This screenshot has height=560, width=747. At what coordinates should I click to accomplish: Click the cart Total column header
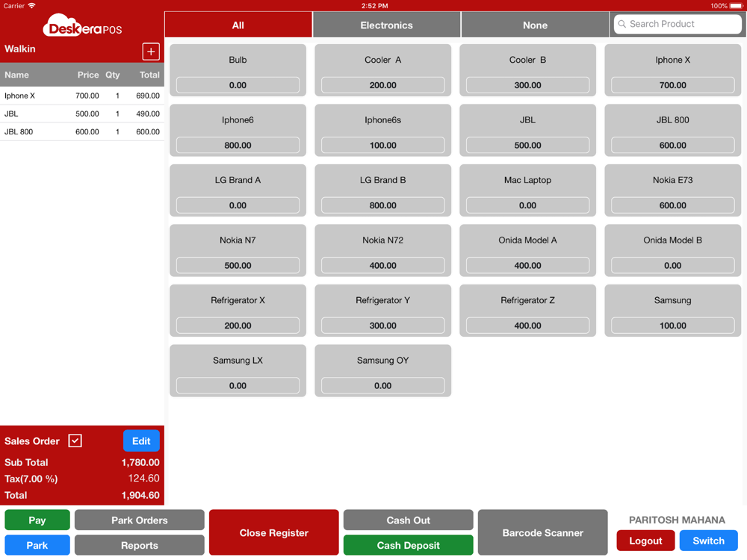(149, 75)
